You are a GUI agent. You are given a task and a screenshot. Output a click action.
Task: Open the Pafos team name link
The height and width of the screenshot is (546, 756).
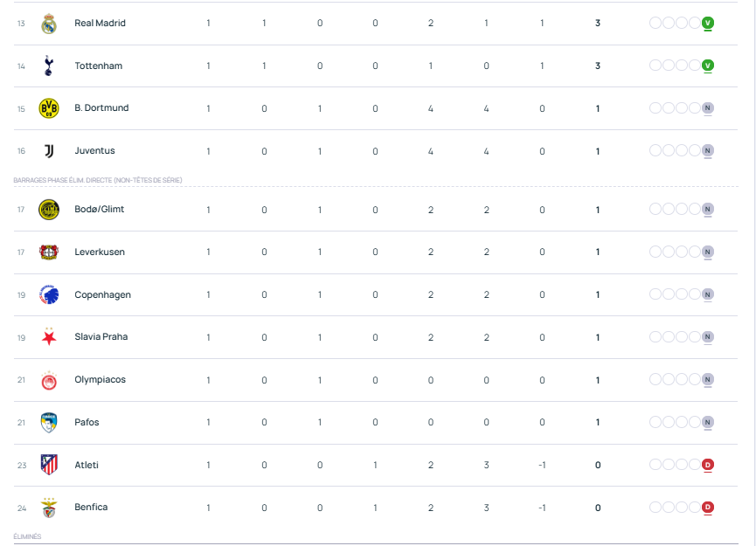pyautogui.click(x=87, y=423)
